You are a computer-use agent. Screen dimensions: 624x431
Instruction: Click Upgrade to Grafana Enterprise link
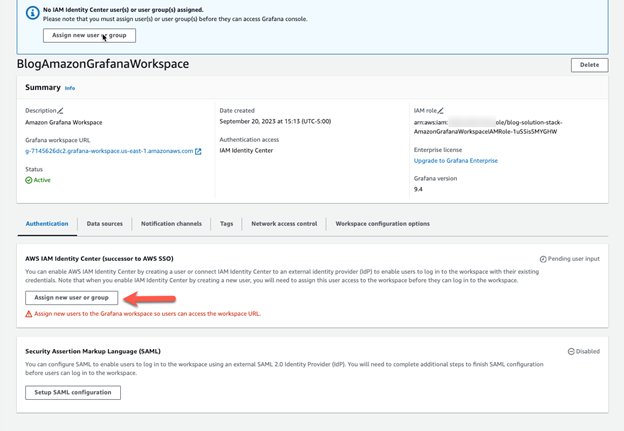(456, 161)
